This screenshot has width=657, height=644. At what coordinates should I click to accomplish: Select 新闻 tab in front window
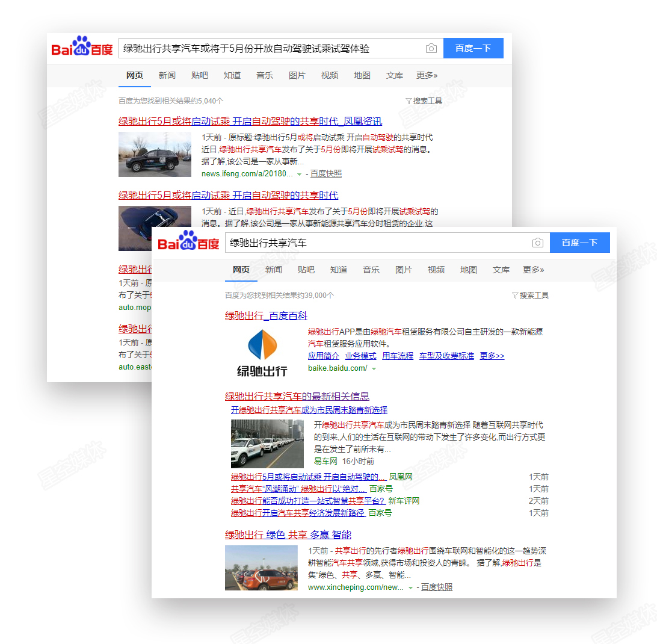point(273,270)
